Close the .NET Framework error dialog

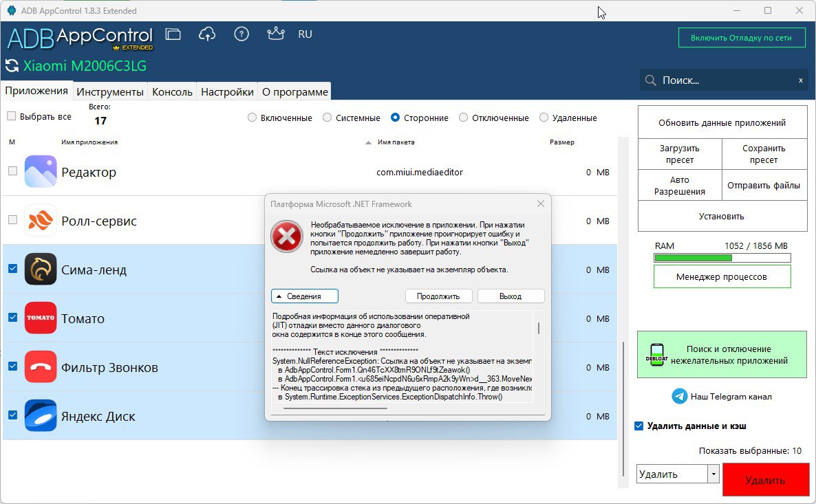point(541,204)
